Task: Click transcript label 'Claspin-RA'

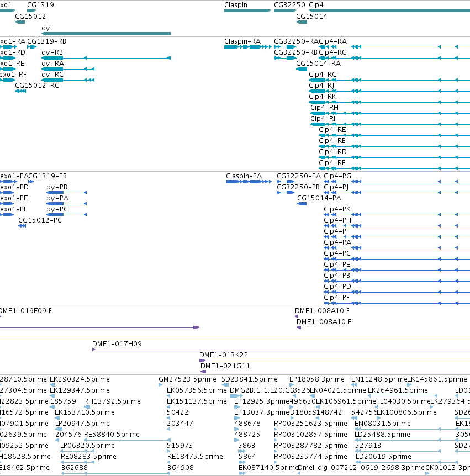Action: click(242, 41)
